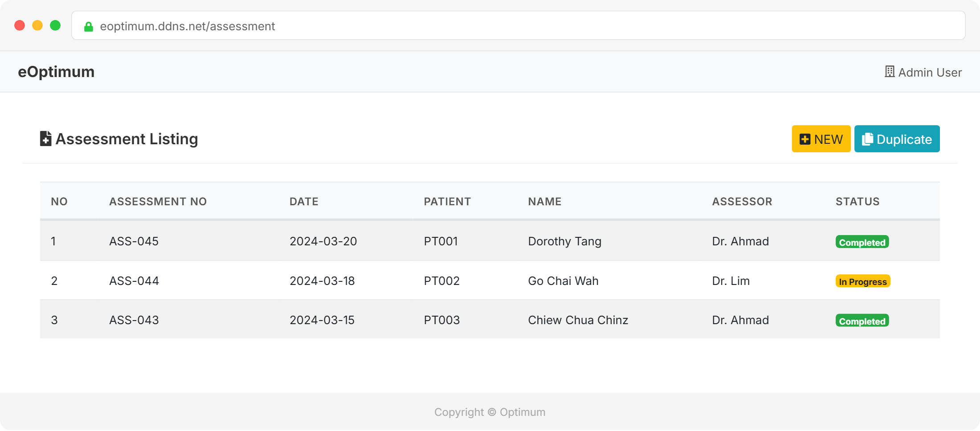980x431 pixels.
Task: Click the building icon beside Admin User
Action: [889, 72]
